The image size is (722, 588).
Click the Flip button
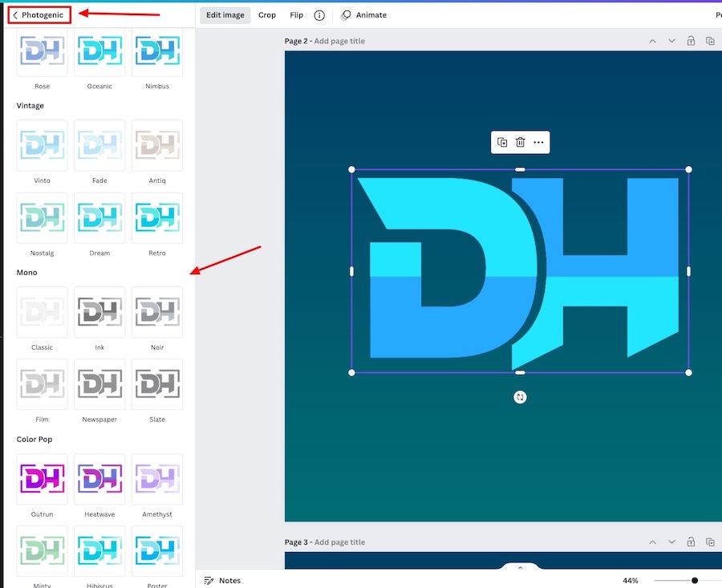tap(297, 15)
